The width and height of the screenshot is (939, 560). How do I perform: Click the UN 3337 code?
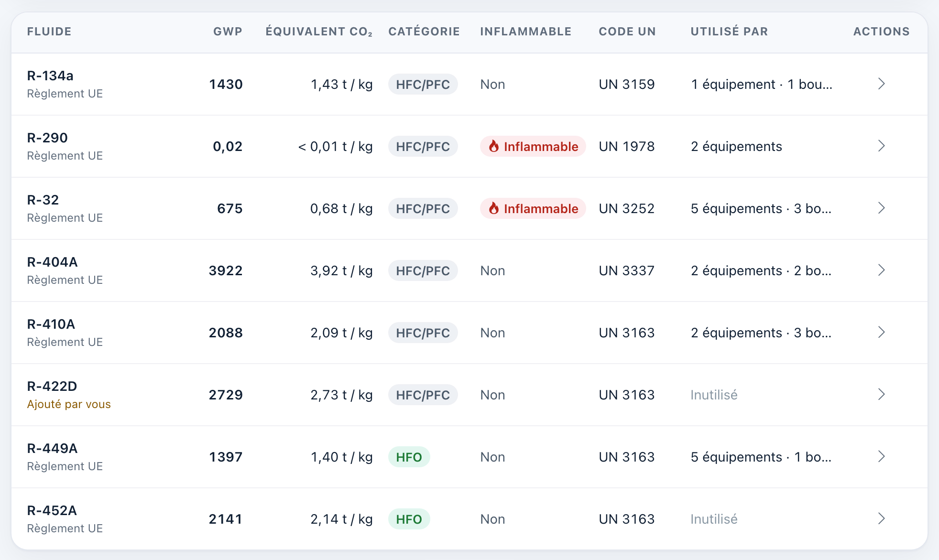tap(627, 270)
